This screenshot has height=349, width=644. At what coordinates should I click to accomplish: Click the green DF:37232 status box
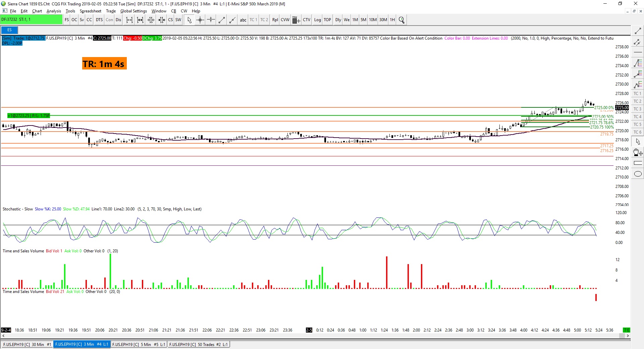point(32,19)
